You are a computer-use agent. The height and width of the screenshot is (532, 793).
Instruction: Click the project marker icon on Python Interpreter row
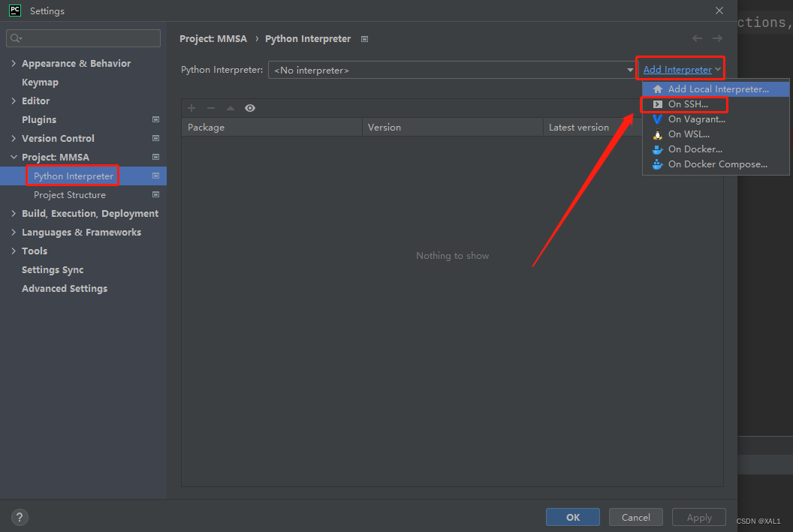coord(155,176)
